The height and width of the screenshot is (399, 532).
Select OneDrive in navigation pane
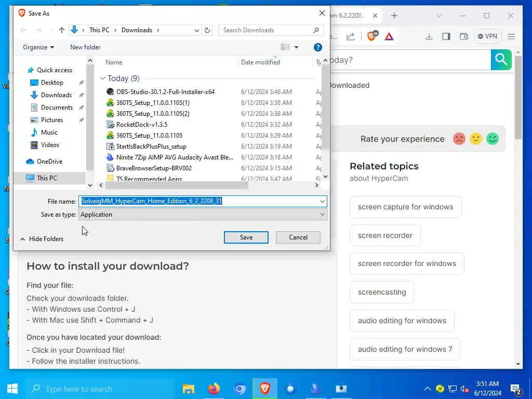[x=49, y=162]
